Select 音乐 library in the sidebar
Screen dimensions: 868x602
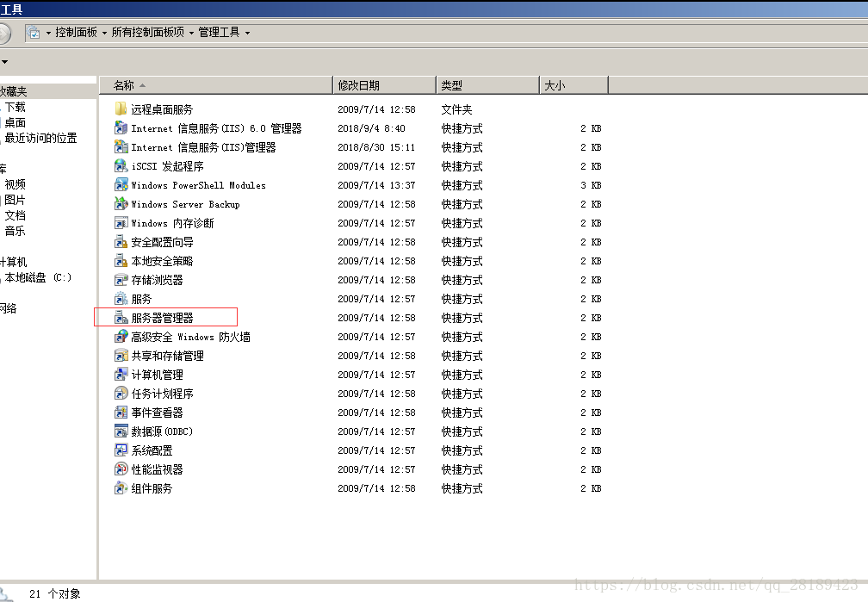(x=15, y=231)
